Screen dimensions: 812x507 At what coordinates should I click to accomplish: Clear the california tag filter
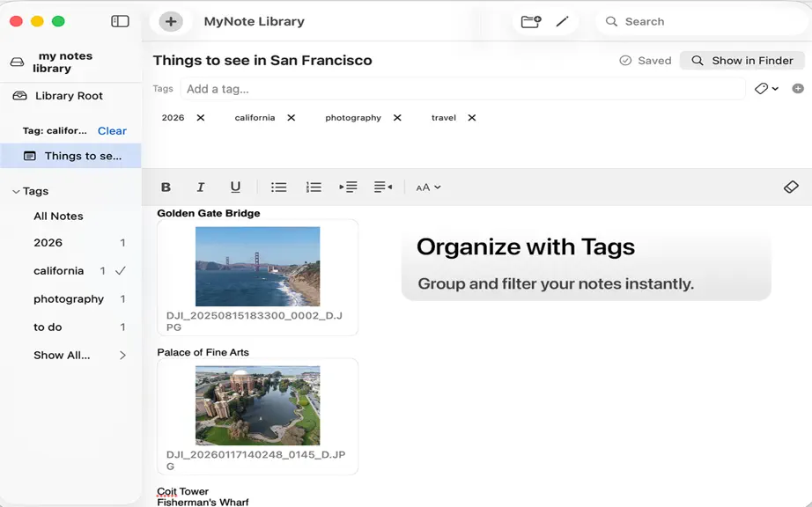(112, 131)
